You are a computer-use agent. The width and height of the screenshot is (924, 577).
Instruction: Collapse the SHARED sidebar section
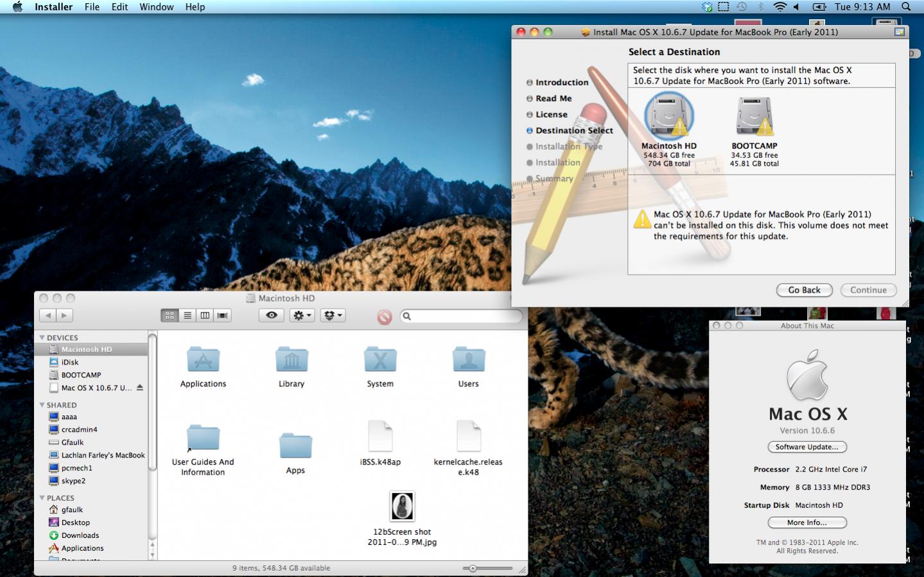click(42, 405)
